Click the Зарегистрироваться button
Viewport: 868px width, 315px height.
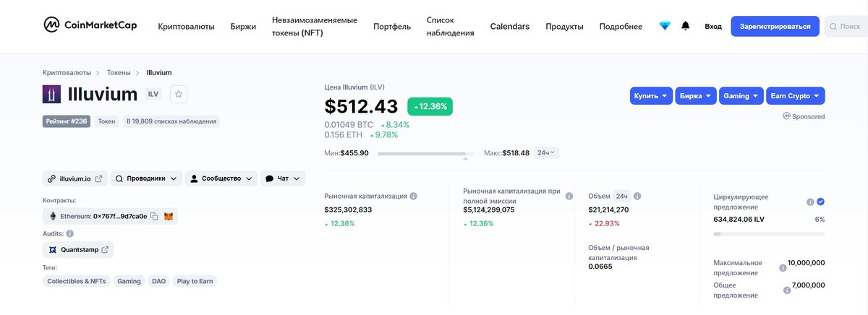[x=775, y=26]
